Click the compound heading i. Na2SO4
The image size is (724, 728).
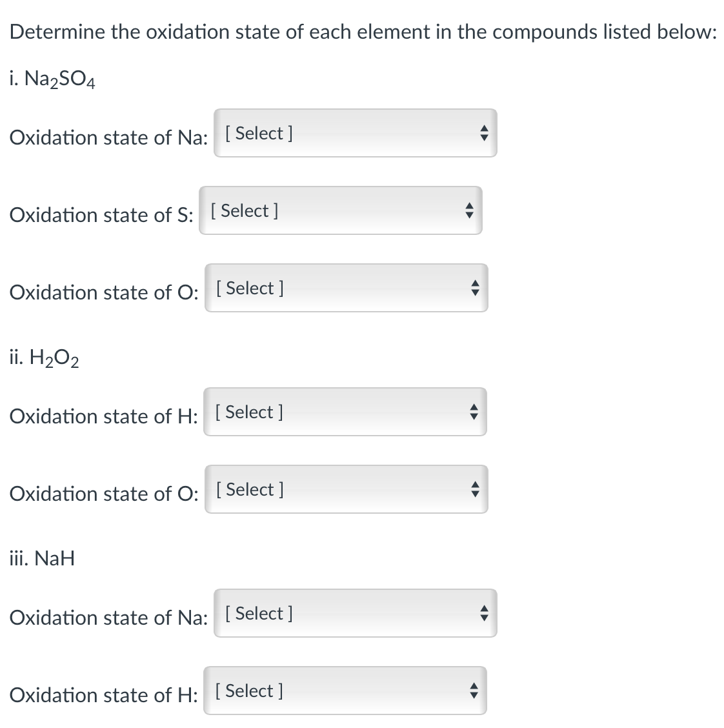point(52,79)
